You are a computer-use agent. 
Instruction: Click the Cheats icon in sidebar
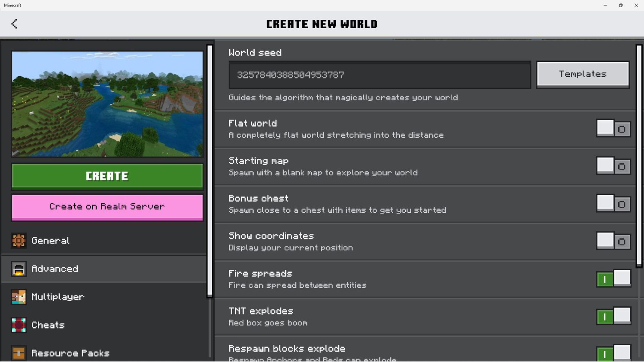tap(18, 325)
